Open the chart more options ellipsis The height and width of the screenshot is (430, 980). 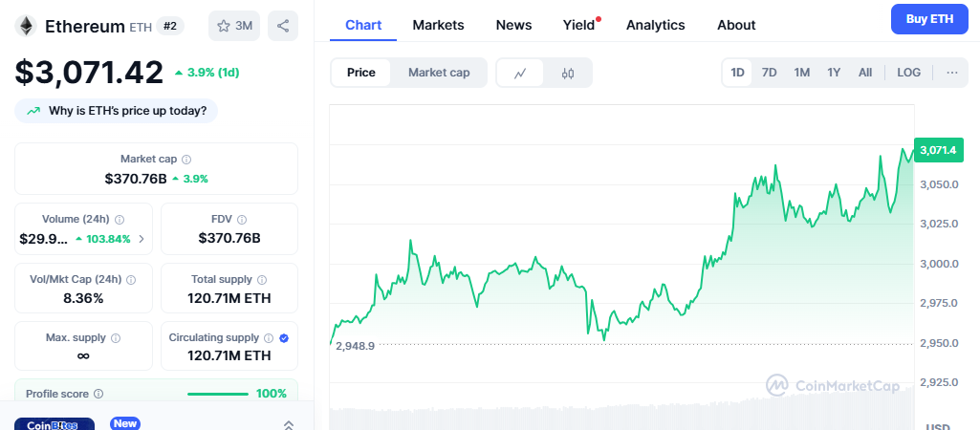(952, 73)
